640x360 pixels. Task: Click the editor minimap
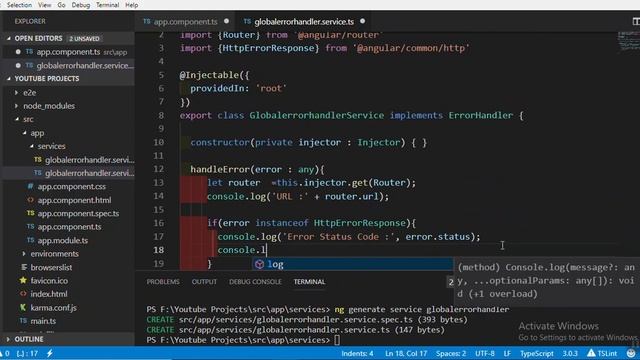[629, 41]
